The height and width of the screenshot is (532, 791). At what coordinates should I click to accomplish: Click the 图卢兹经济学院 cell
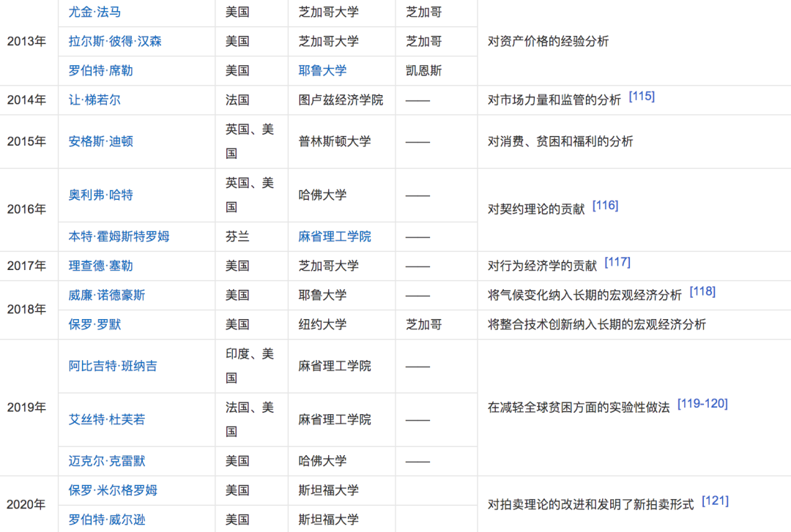click(x=341, y=100)
